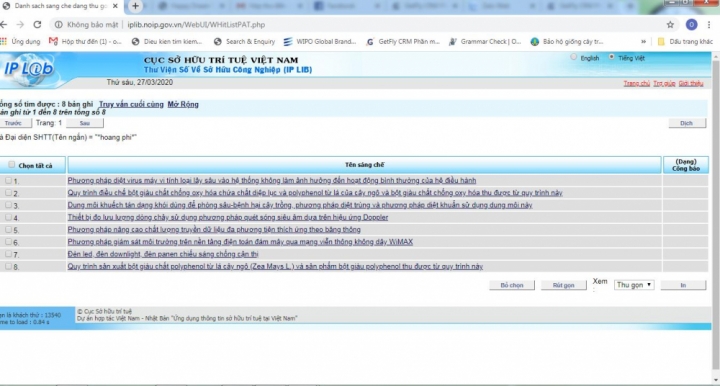Check the box for result row 4
This screenshot has width=720, height=386.
[8, 218]
